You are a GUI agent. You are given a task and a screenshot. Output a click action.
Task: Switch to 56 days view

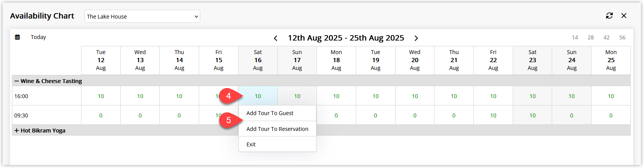point(622,37)
